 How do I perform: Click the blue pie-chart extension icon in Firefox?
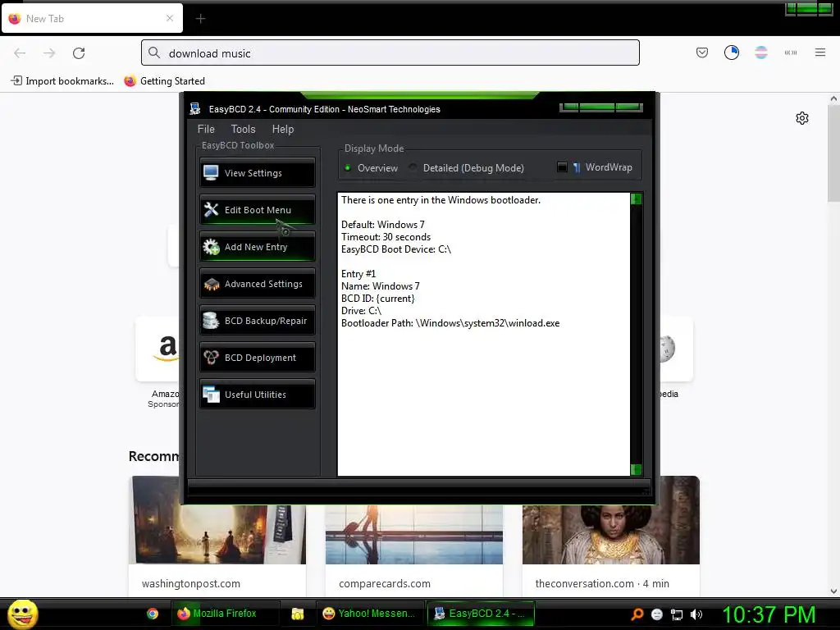tap(731, 52)
